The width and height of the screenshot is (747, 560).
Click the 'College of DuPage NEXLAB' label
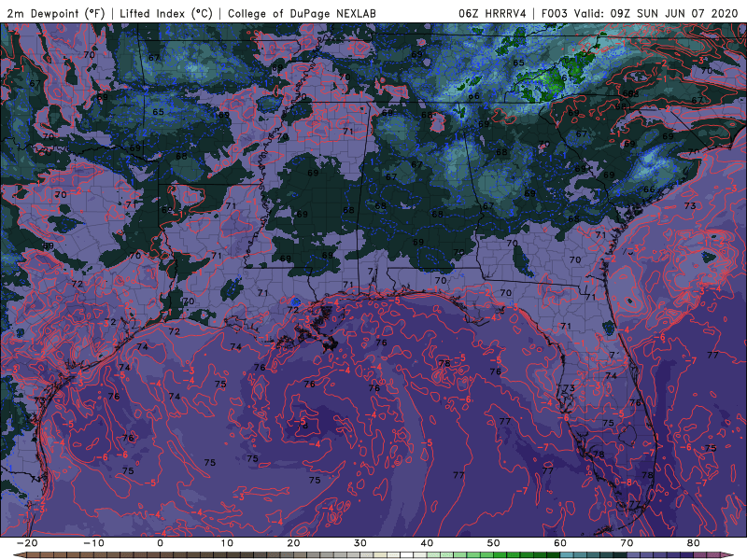tap(302, 13)
